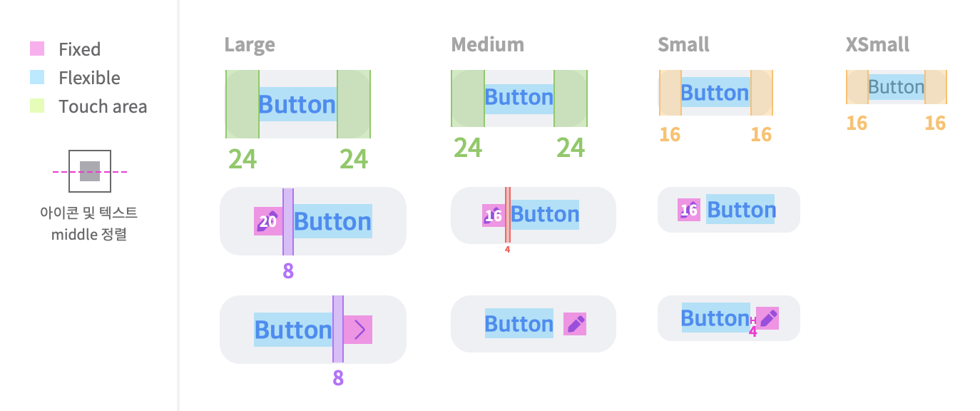Image resolution: width=980 pixels, height=411 pixels.
Task: Click the Small heading label
Action: [684, 45]
